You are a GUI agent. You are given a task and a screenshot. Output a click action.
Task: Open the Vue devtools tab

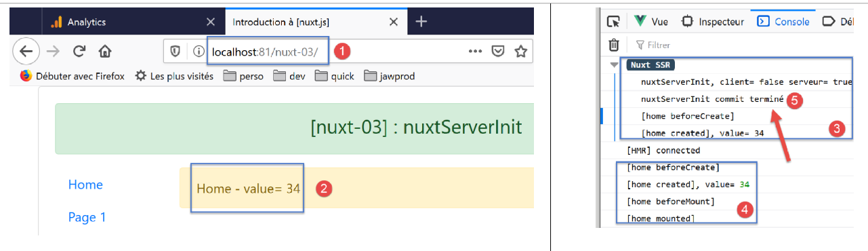[651, 22]
